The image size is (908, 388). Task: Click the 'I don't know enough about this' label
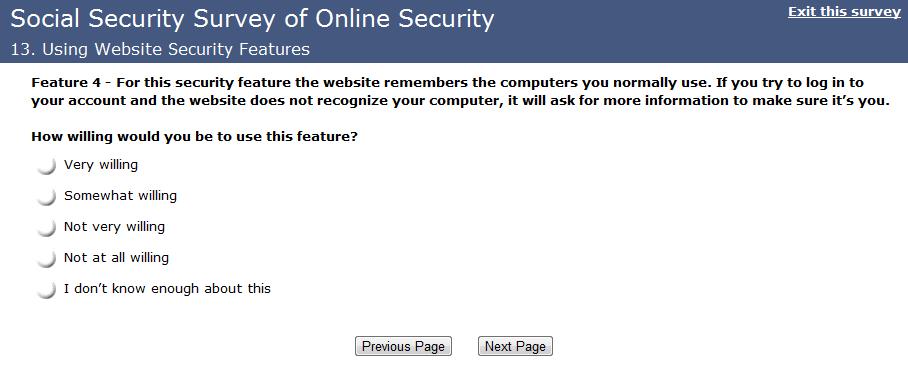pos(167,288)
